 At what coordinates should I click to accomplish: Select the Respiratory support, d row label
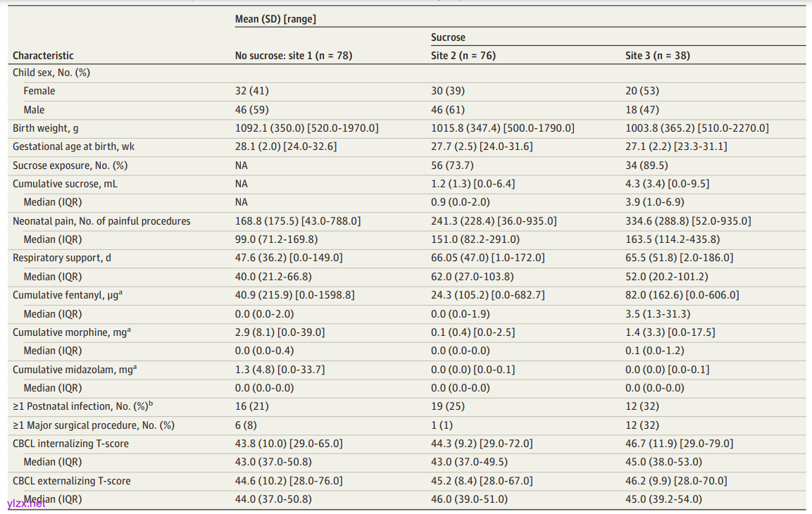pos(61,258)
